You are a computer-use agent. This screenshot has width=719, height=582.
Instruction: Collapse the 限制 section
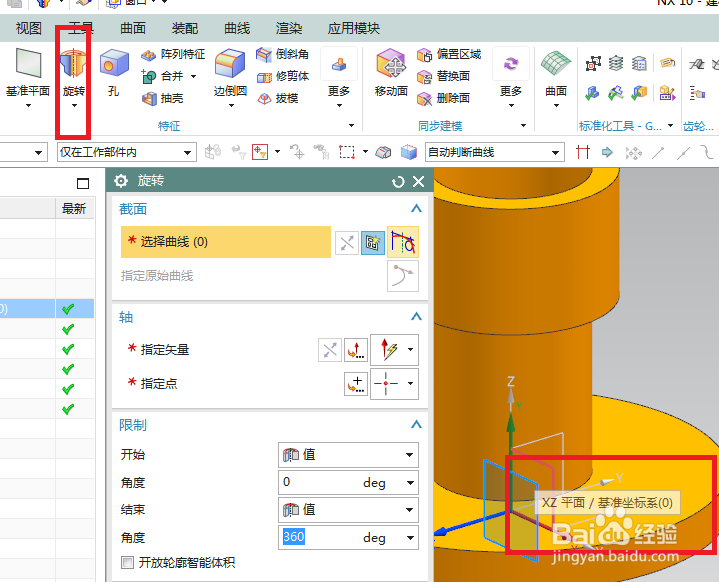click(x=416, y=424)
